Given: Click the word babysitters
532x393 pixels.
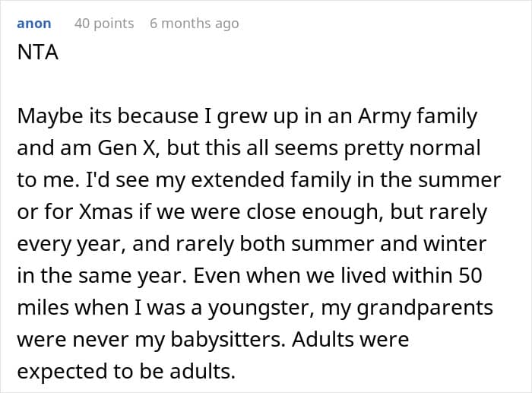Looking at the screenshot, I should 228,339.
